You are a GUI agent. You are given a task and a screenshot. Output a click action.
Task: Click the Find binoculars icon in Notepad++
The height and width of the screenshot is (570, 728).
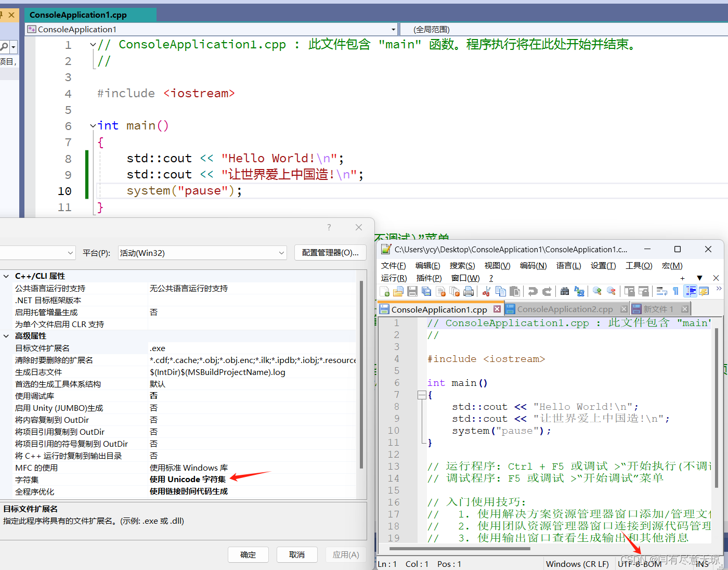click(565, 291)
